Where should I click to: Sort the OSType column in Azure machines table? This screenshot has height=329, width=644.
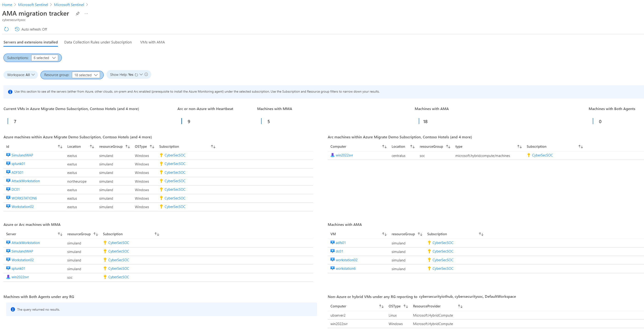[152, 147]
